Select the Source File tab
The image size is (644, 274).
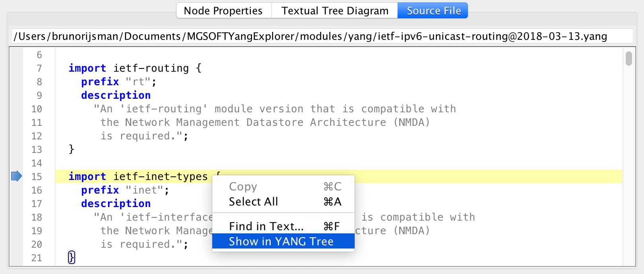pos(433,11)
